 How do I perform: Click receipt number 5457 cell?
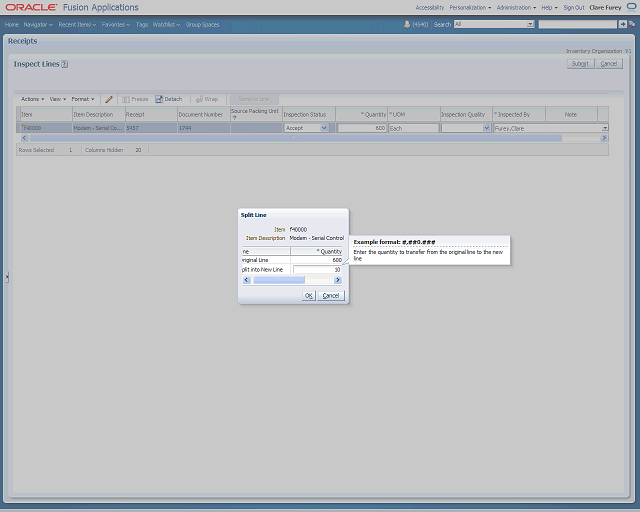(x=151, y=128)
